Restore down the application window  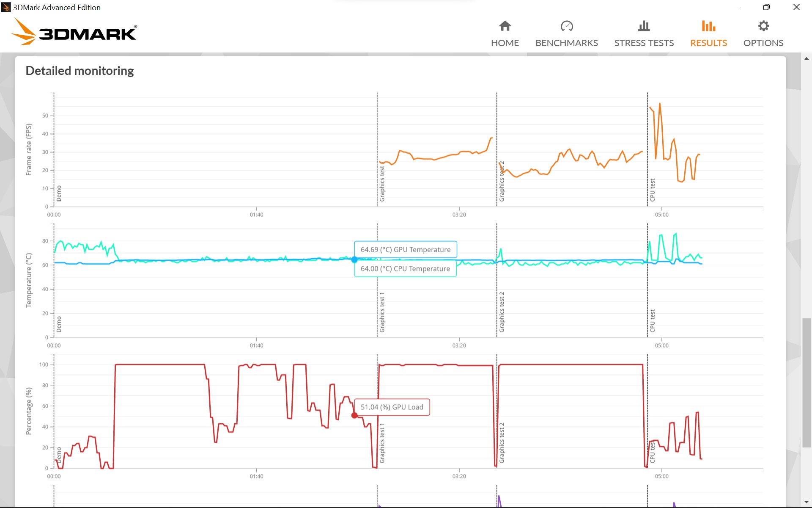pos(766,7)
